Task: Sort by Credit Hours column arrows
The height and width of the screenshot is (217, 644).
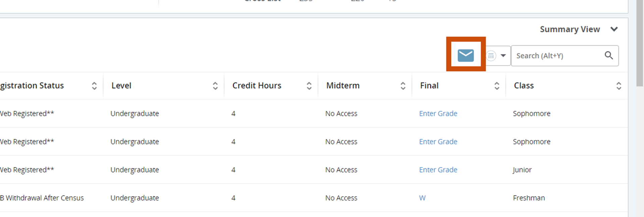Action: click(309, 86)
